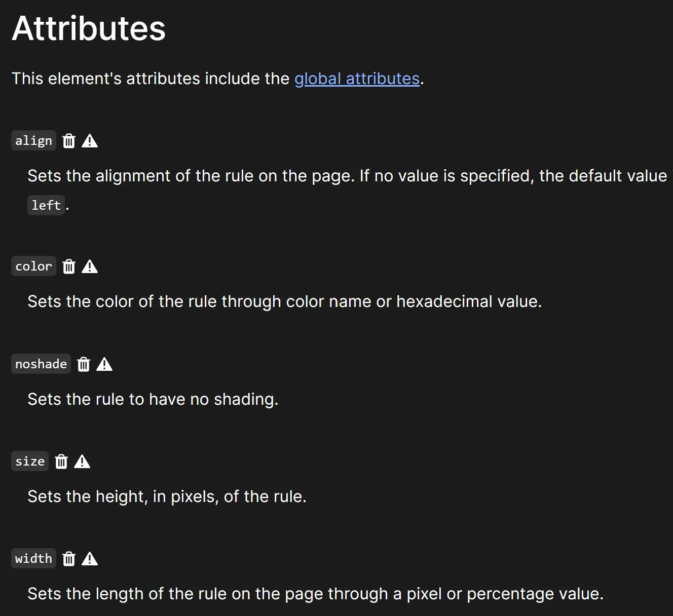The width and height of the screenshot is (673, 616).
Task: Click the deprecated trash icon next to align
Action: [x=69, y=141]
